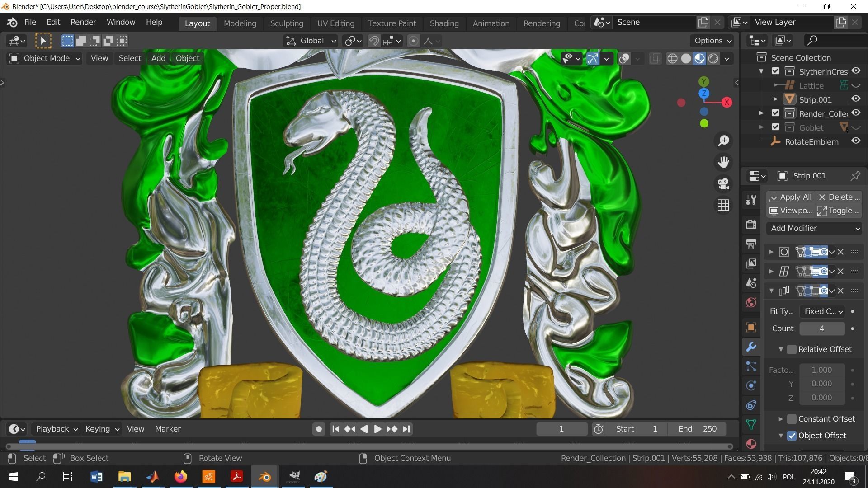Click the Select Box tool icon
The height and width of the screenshot is (488, 868).
pyautogui.click(x=43, y=41)
